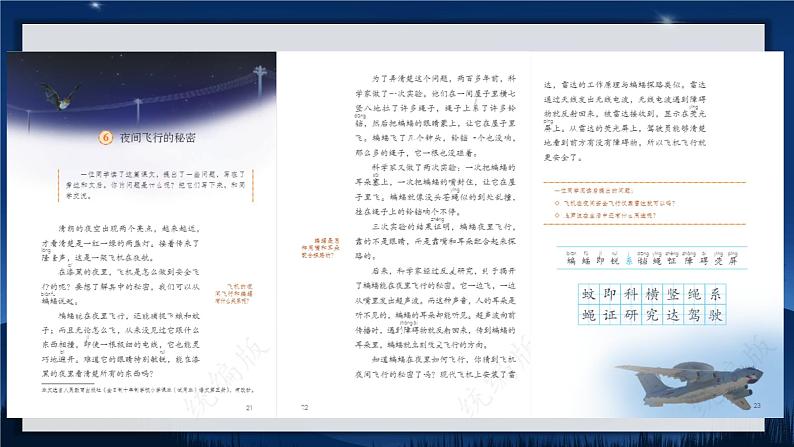This screenshot has width=794, height=447.
Task: Select the 证 cell in the character grid
Action: coord(610,314)
